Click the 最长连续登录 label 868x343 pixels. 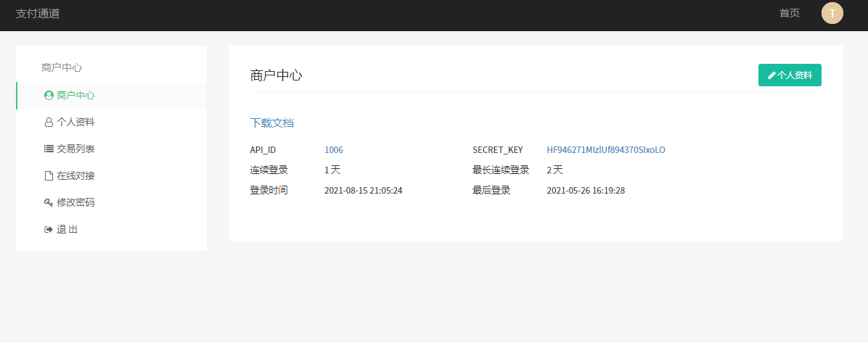point(501,170)
